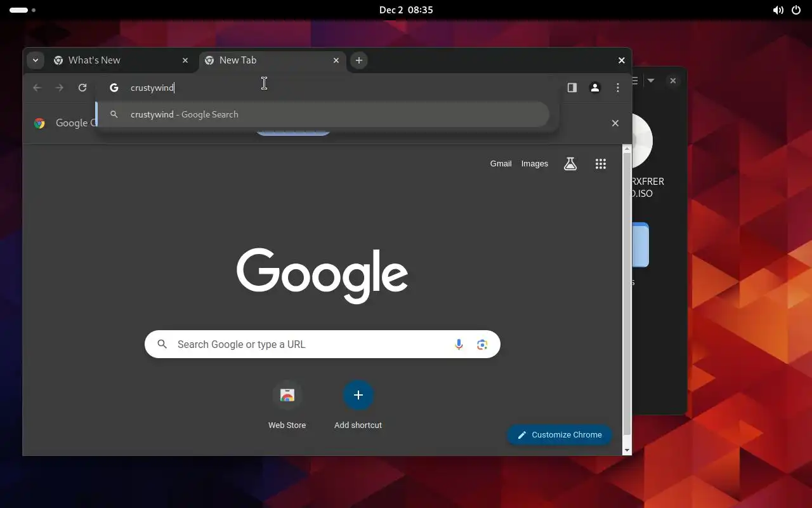Screen dimensions: 812x508
Task: Open the tab search dropdown arrow
Action: [x=36, y=60]
